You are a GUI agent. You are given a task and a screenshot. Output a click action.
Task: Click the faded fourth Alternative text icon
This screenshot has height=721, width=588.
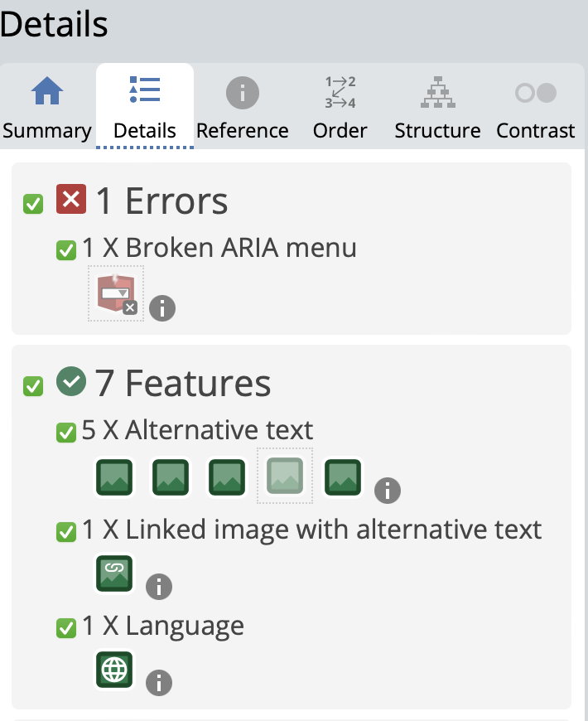[x=284, y=475]
